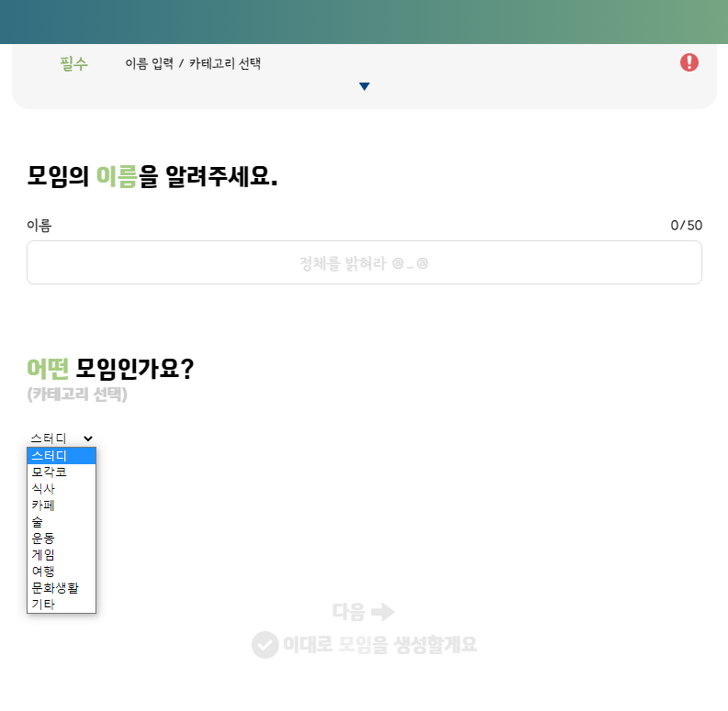728x711 pixels.
Task: Select 스터디 option in category list
Action: [62, 456]
